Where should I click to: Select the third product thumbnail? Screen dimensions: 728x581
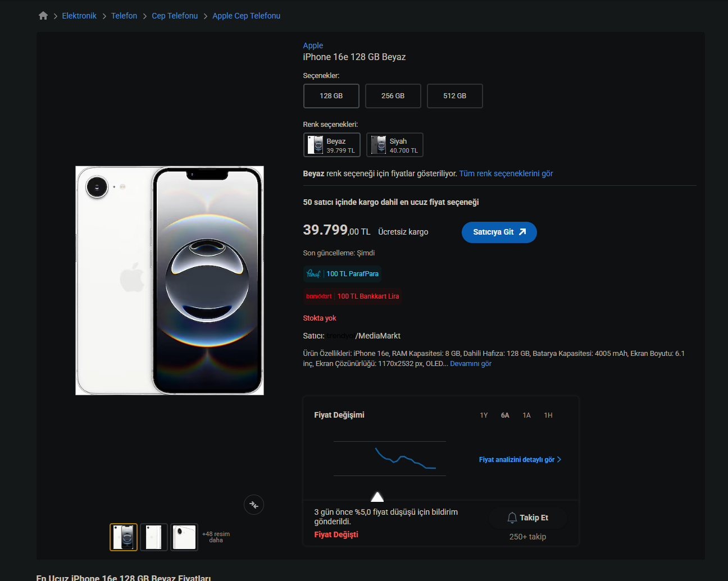coord(184,537)
